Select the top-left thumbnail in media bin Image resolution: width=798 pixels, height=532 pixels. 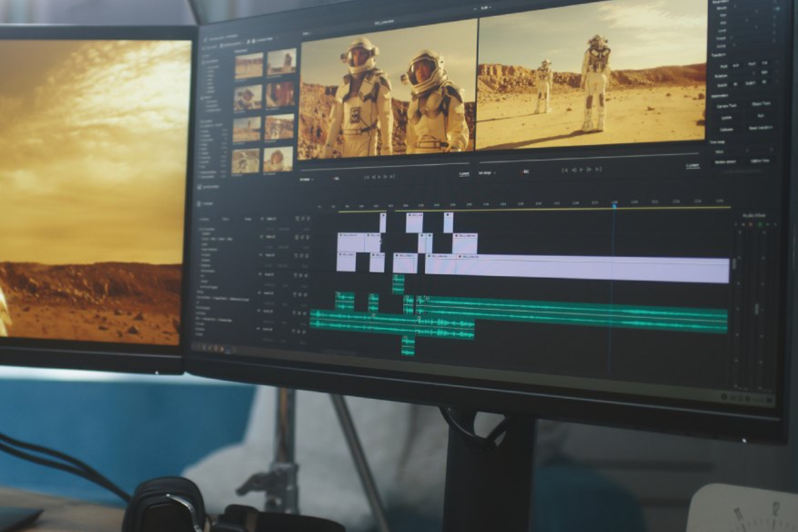tap(248, 65)
